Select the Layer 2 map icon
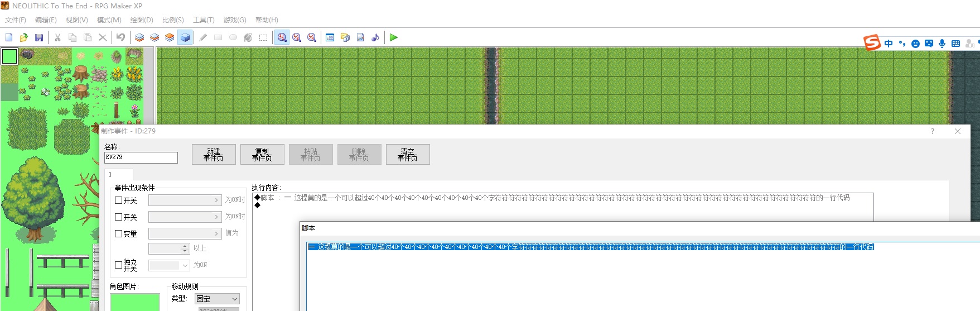The width and height of the screenshot is (980, 311). click(x=155, y=37)
